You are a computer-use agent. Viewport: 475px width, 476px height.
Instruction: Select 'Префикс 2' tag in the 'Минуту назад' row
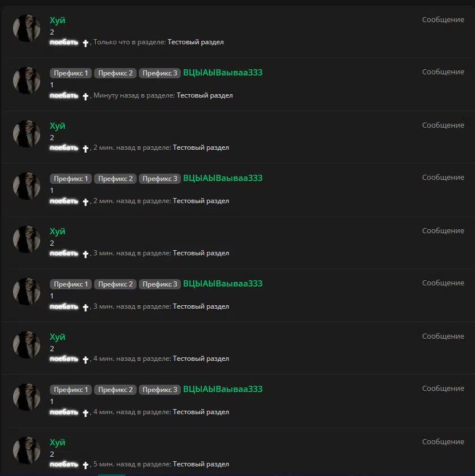click(x=115, y=73)
